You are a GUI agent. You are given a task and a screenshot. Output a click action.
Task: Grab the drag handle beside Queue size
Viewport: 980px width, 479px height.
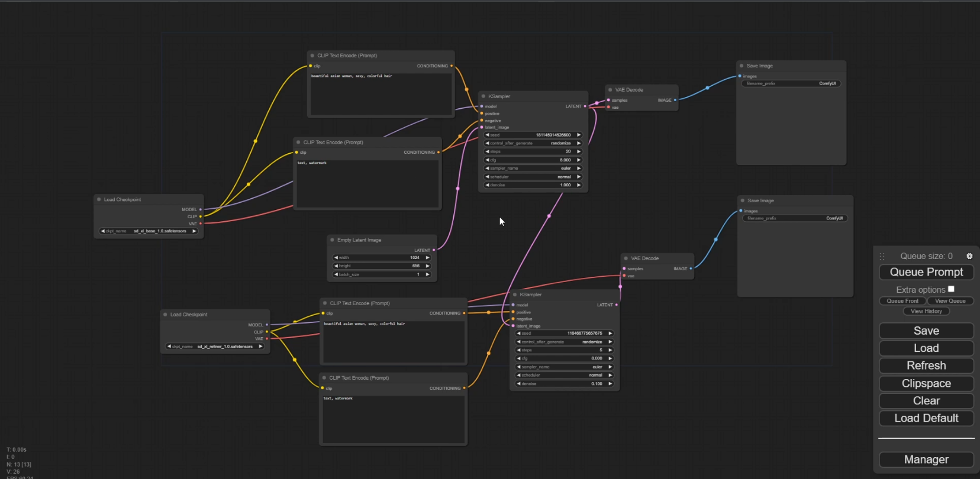882,256
